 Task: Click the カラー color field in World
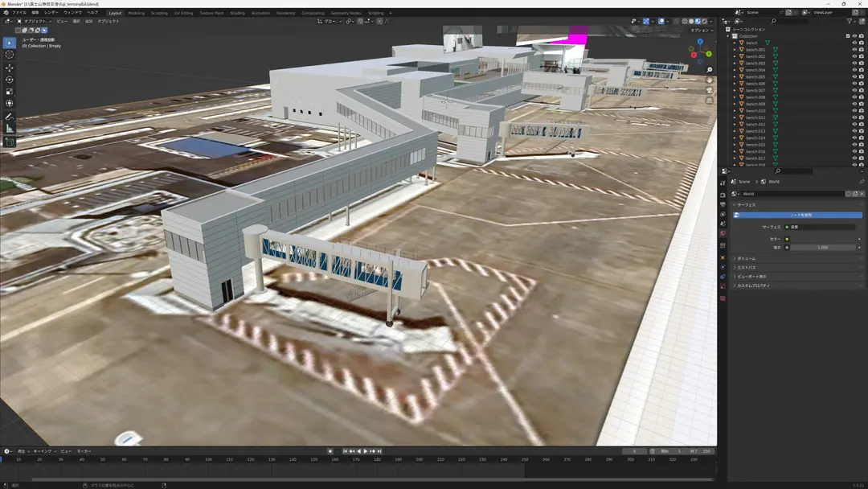pos(823,239)
